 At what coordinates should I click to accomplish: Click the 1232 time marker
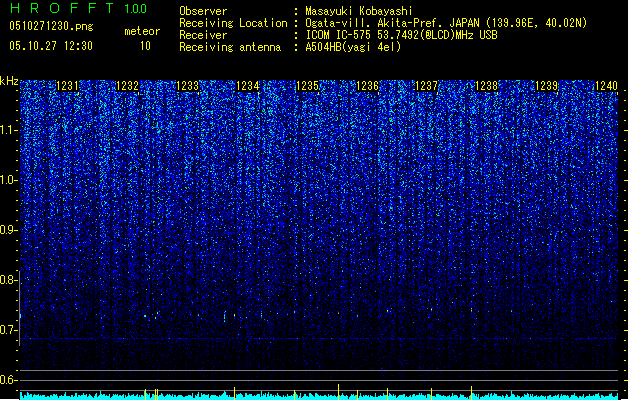127,86
